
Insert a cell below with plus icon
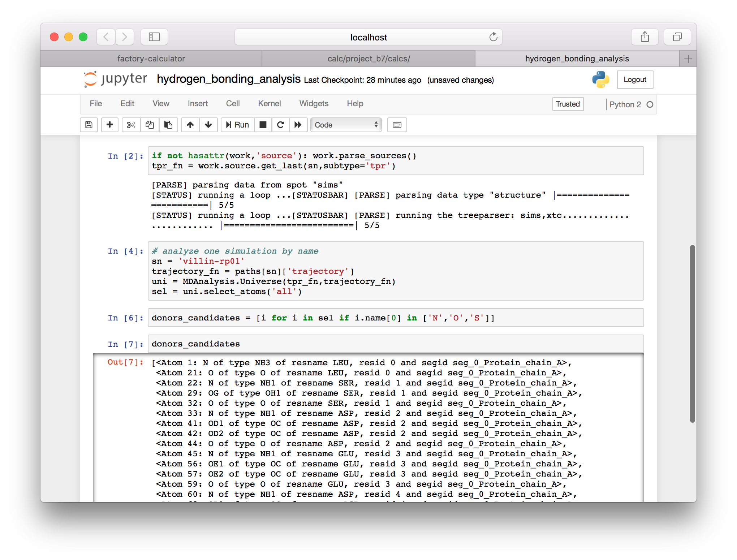tap(110, 125)
